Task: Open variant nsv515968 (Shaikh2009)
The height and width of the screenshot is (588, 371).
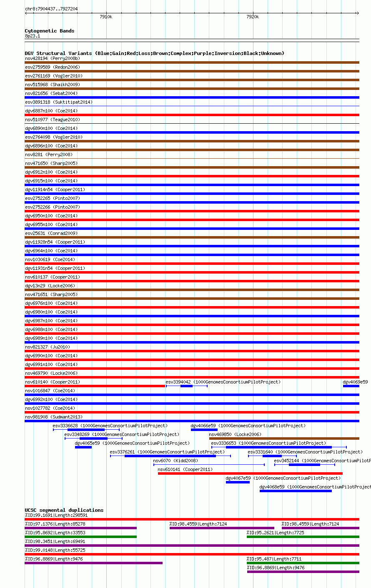Action: point(53,85)
